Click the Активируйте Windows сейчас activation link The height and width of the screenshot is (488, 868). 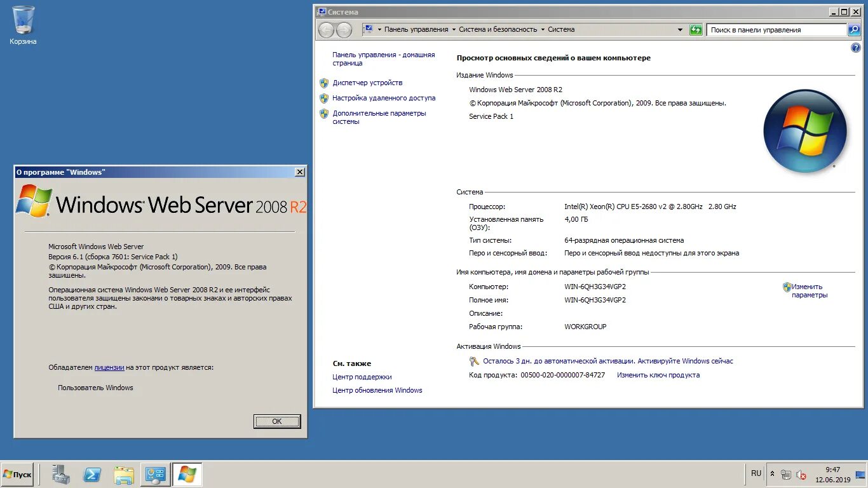click(x=685, y=361)
